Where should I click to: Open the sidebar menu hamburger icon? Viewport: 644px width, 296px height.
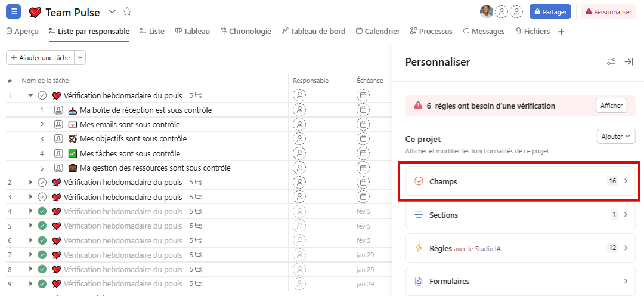[13, 12]
